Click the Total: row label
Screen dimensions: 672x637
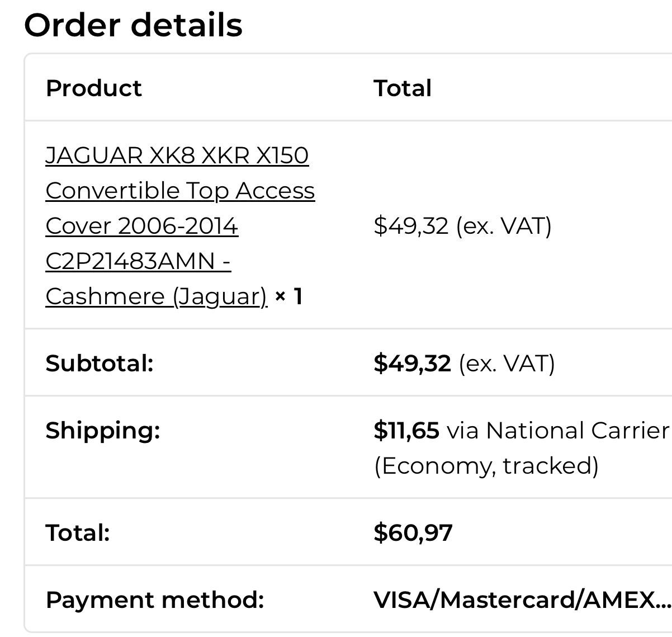tap(78, 532)
